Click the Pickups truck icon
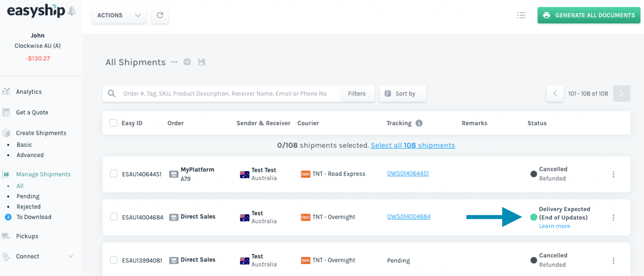This screenshot has height=276, width=644. click(6, 236)
